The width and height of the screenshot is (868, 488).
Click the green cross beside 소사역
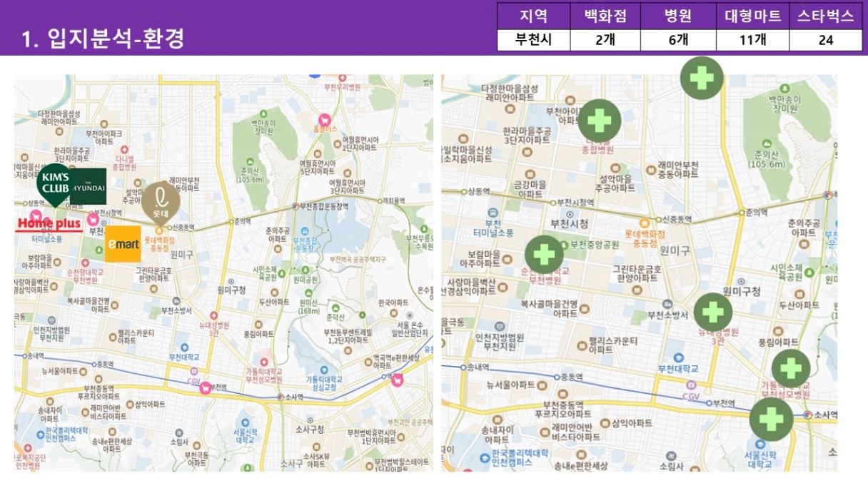771,419
